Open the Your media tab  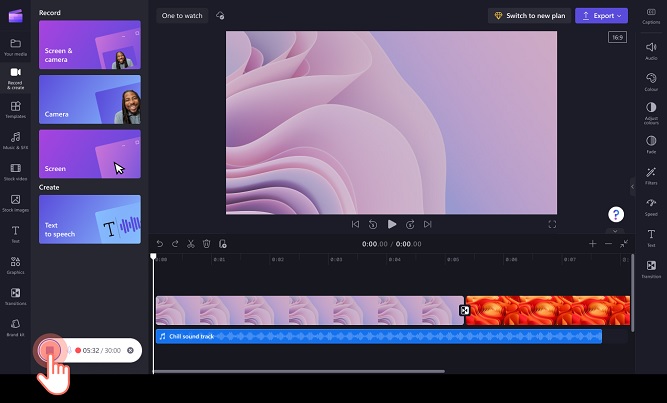[15, 47]
